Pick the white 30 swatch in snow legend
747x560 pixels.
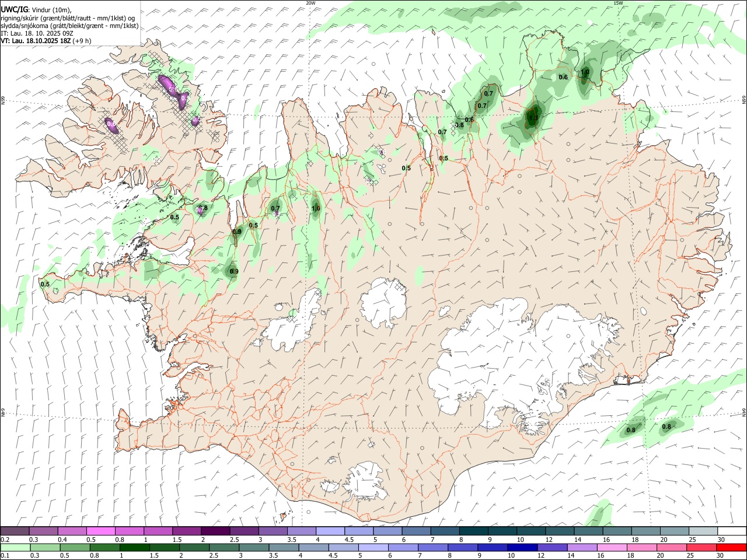pos(732,531)
